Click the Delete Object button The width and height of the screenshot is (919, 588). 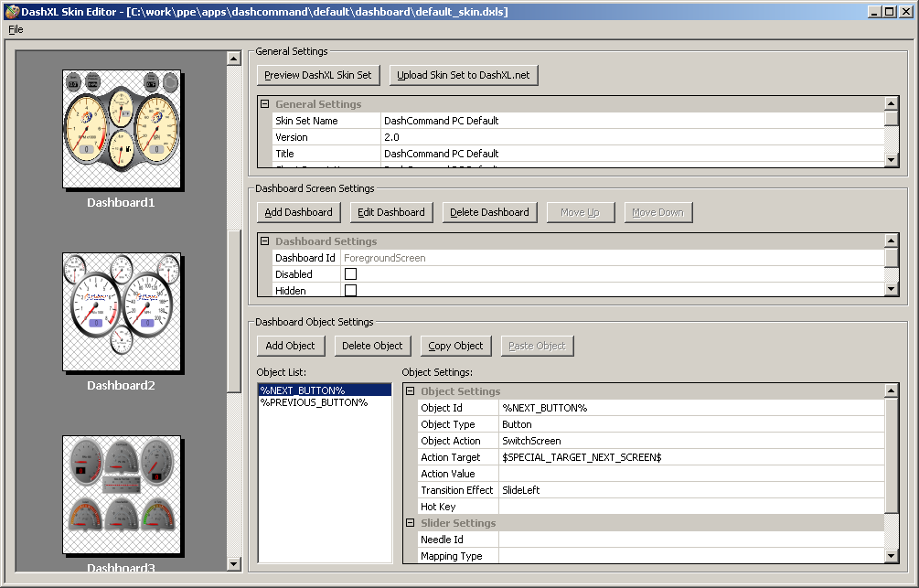tap(372, 346)
